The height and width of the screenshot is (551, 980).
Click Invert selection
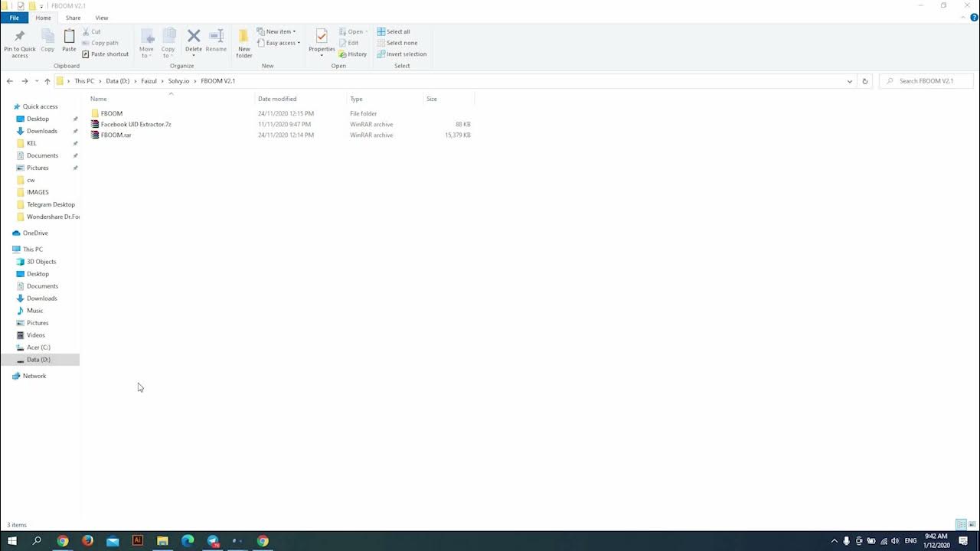coord(402,54)
